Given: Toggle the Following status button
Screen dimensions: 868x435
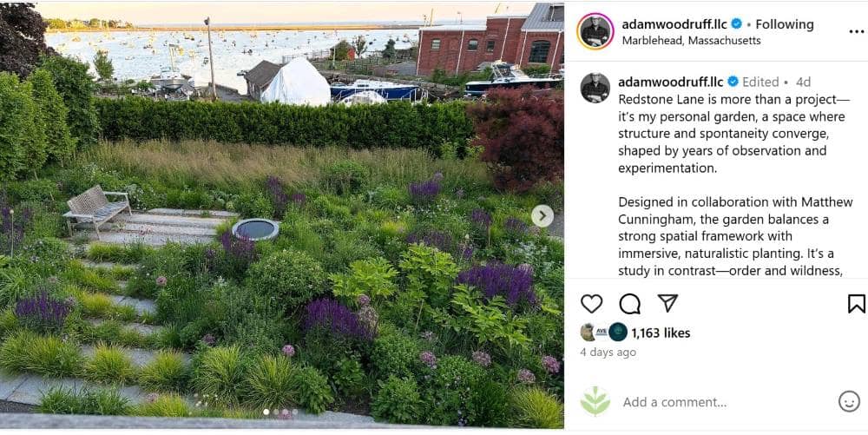Looking at the screenshot, I should pos(785,24).
